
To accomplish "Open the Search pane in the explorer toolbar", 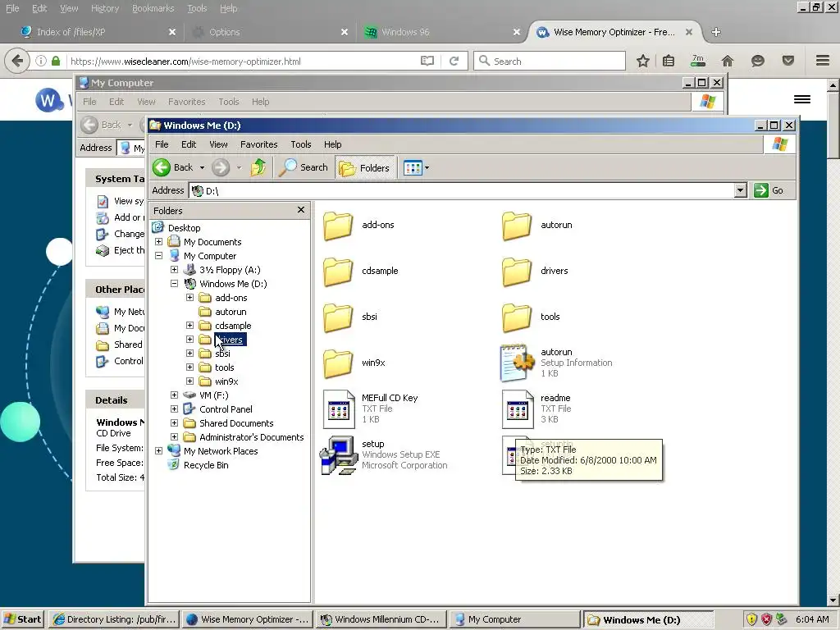I will (x=304, y=167).
